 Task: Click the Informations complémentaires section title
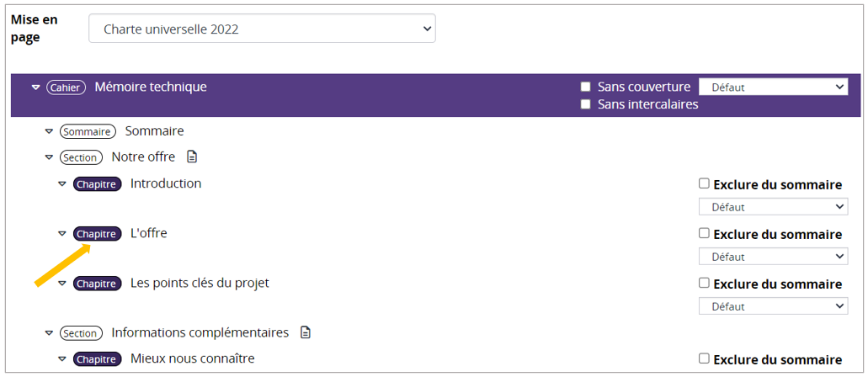200,332
